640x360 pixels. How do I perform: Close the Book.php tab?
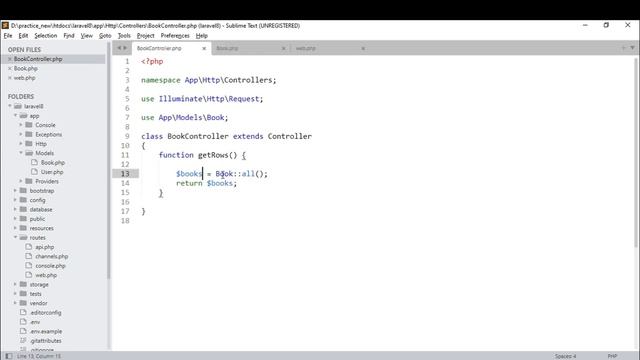tap(284, 48)
